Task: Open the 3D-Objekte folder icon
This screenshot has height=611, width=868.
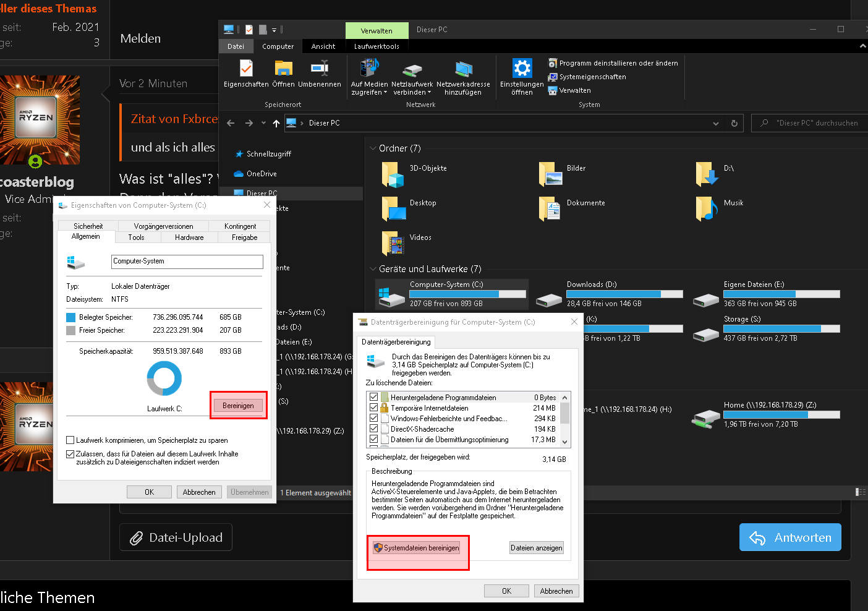Action: tap(392, 174)
